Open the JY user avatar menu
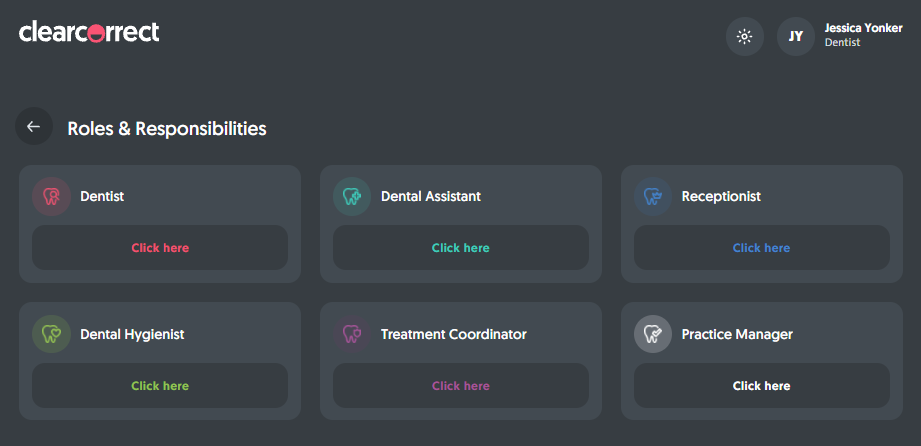The width and height of the screenshot is (921, 446). 796,36
